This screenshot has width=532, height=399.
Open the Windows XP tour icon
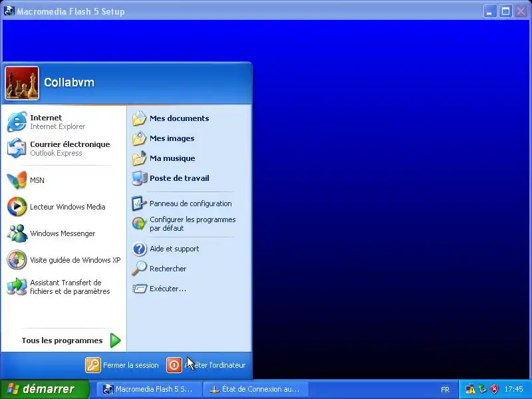coord(17,260)
